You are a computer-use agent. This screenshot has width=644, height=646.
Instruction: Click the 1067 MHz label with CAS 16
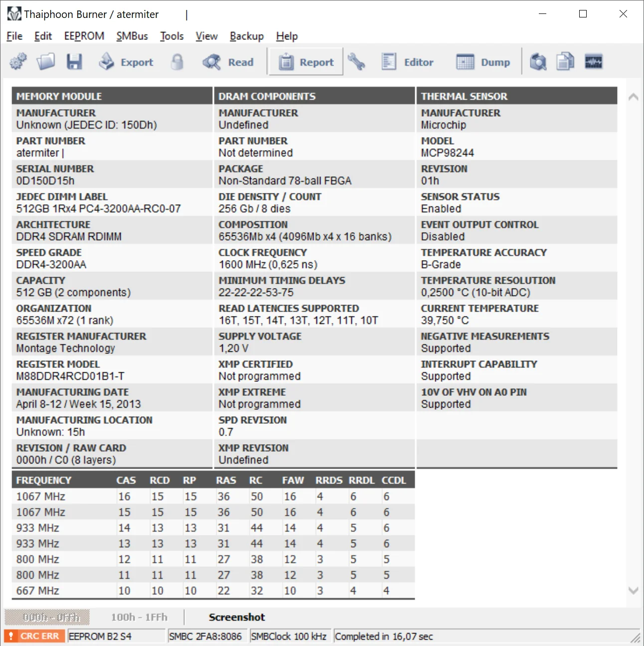[41, 496]
